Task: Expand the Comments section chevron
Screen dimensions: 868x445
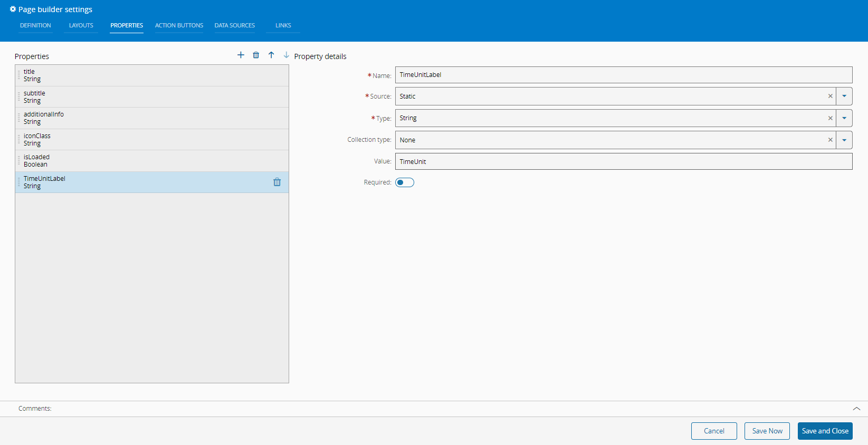Action: coord(856,409)
